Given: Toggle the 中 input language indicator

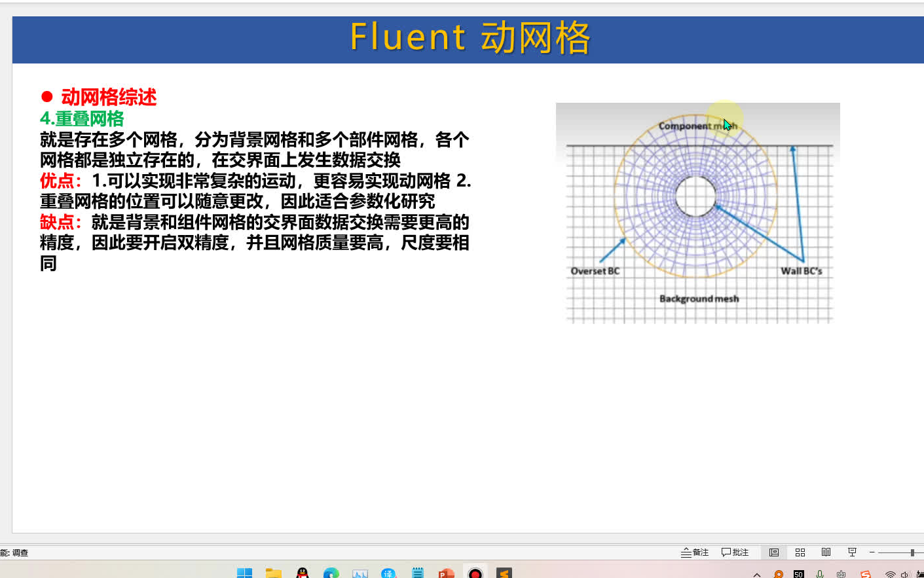Looking at the screenshot, I should coord(841,574).
